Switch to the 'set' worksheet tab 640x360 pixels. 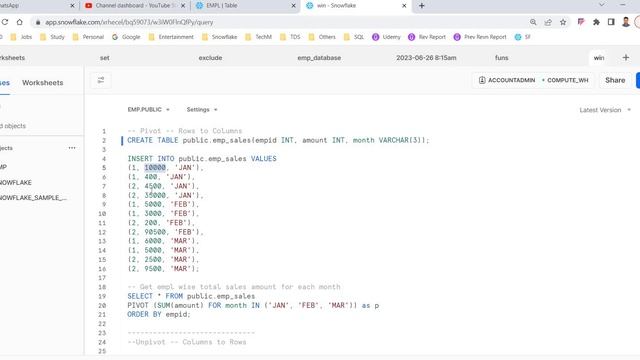pos(104,58)
